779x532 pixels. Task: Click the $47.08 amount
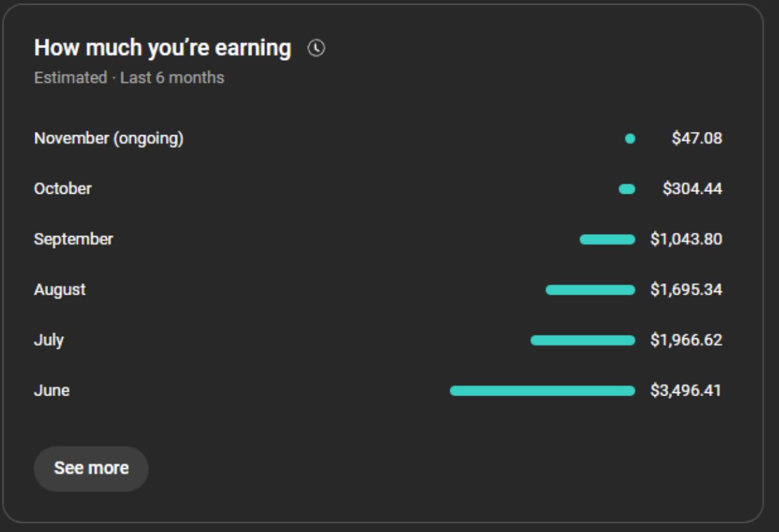coord(697,138)
